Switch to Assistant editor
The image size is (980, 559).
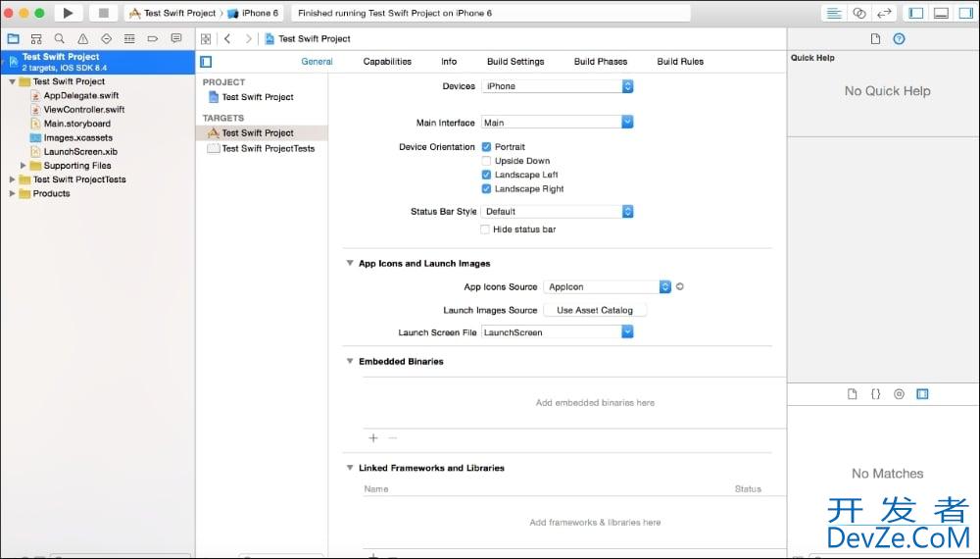click(859, 13)
